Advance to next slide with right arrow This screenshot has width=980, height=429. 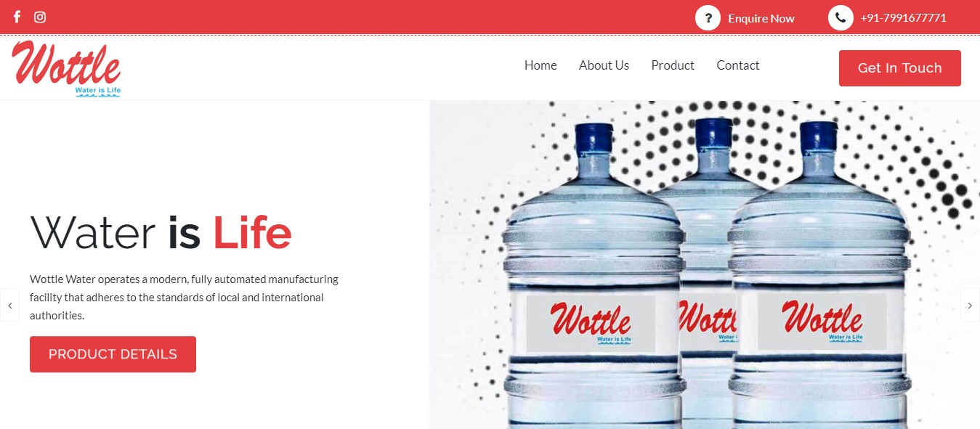tap(970, 306)
